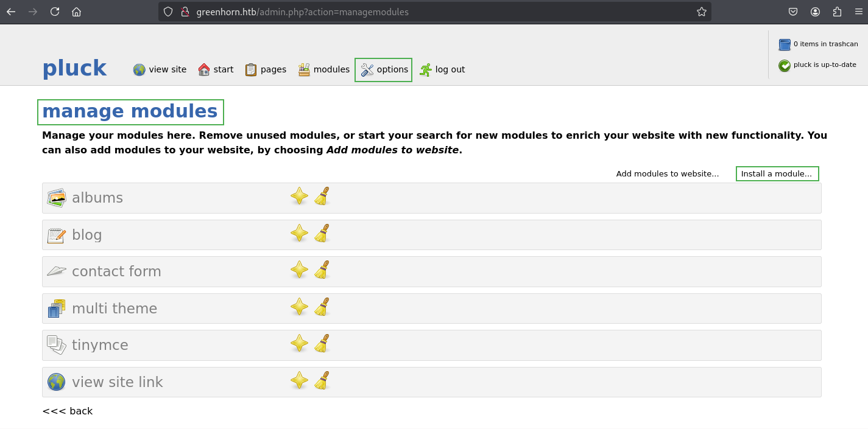Click the <<< back link
868x429 pixels.
[x=67, y=411]
